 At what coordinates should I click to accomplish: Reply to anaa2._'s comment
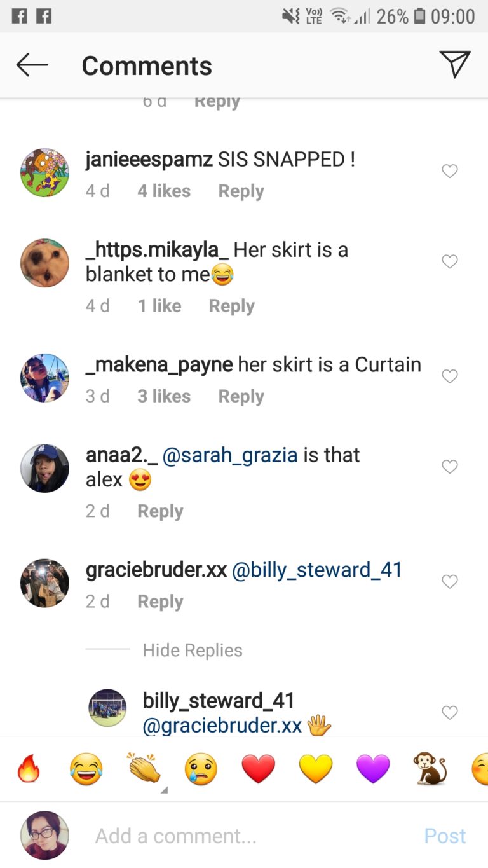pyautogui.click(x=160, y=511)
